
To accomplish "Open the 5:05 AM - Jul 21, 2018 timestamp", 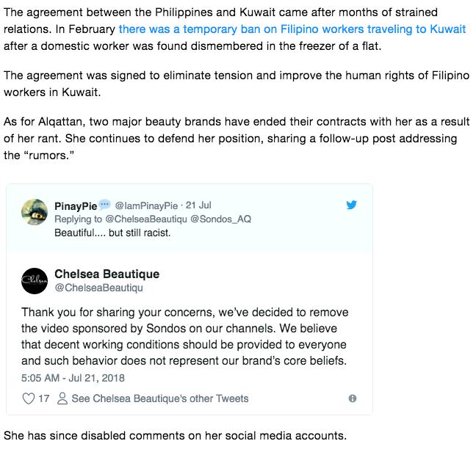I will [x=73, y=378].
